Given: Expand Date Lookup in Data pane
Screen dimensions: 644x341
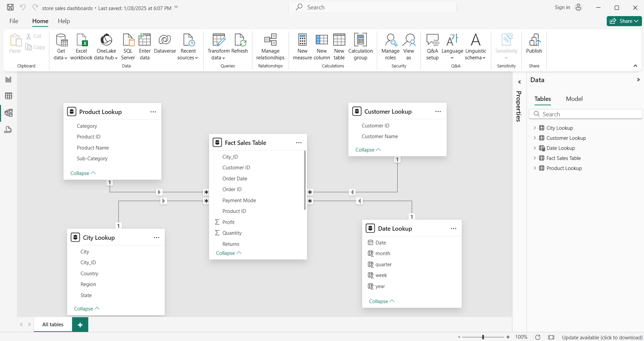Looking at the screenshot, I should 535,148.
